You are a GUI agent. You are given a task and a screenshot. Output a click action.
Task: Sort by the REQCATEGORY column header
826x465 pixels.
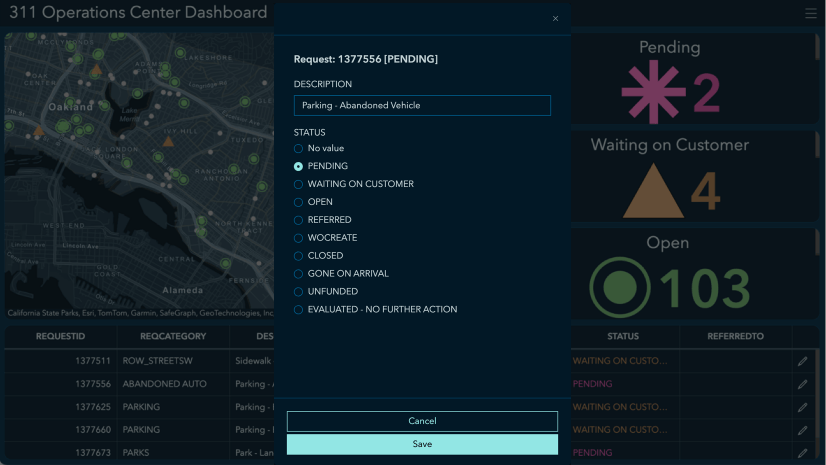(x=173, y=337)
